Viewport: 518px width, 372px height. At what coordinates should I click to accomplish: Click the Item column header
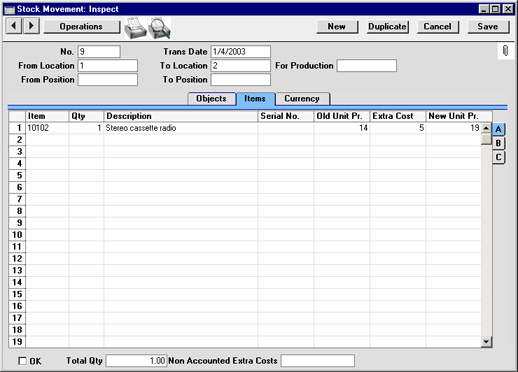pos(47,116)
